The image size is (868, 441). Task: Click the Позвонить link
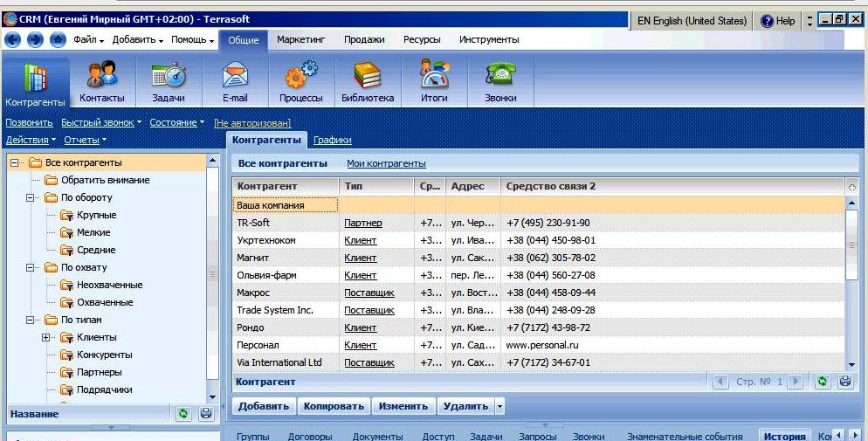coord(30,123)
